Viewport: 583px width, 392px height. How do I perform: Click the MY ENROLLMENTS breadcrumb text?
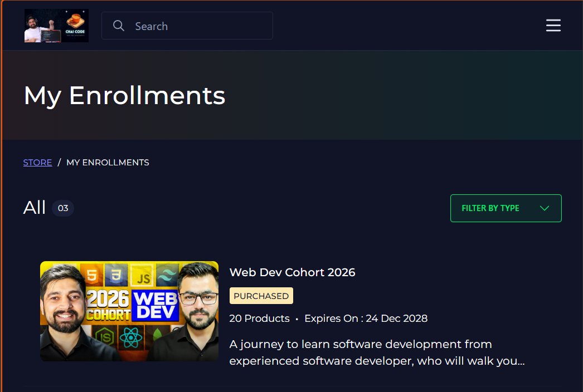(x=108, y=163)
